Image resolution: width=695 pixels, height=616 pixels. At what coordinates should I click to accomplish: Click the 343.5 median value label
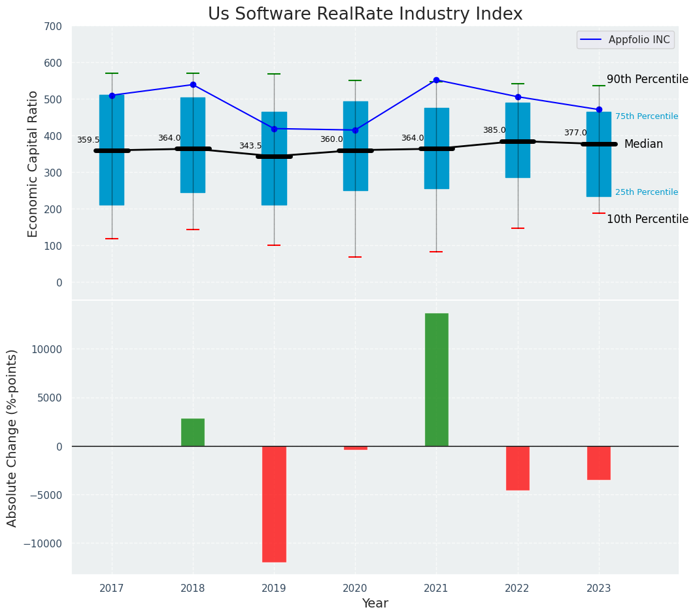click(250, 146)
